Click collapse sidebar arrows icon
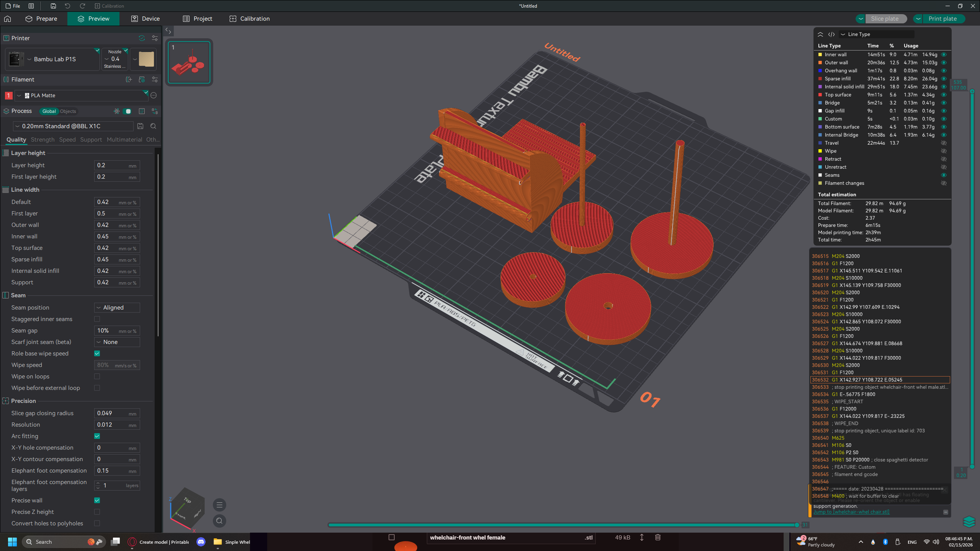Image resolution: width=980 pixels, height=551 pixels. click(168, 31)
